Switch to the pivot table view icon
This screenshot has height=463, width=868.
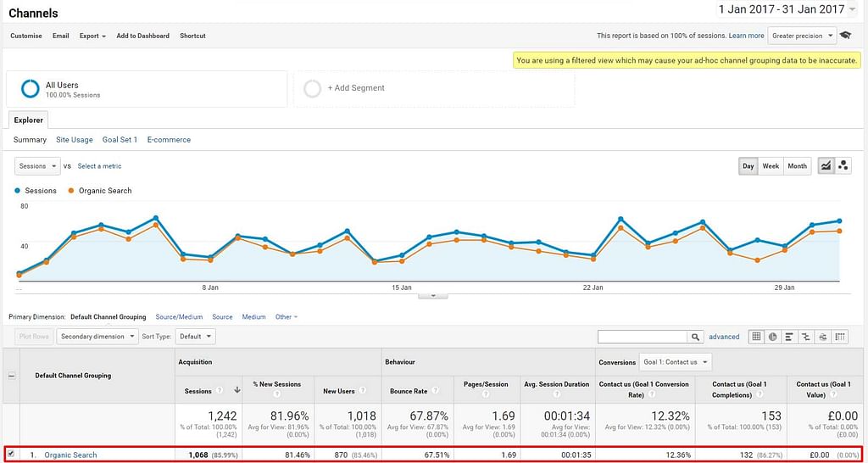pos(839,337)
